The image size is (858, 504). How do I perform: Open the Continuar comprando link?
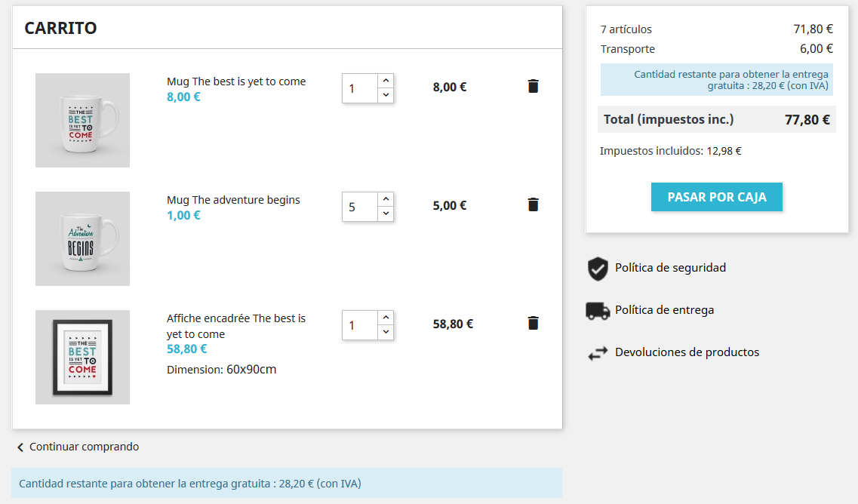[84, 447]
